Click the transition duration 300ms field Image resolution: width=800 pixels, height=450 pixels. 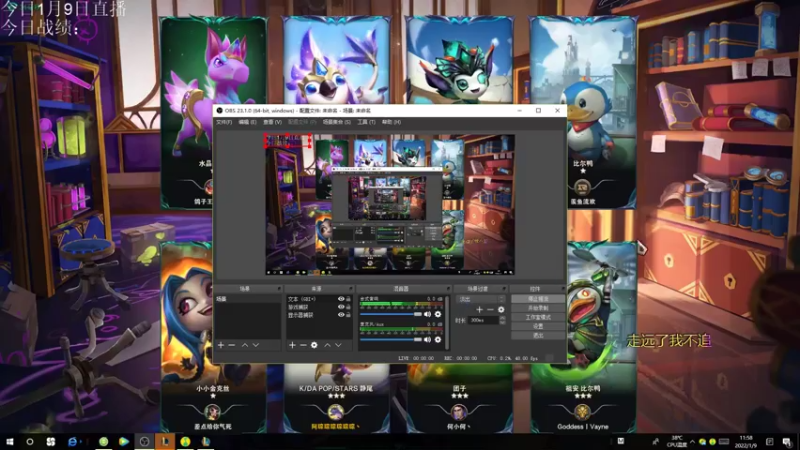[x=483, y=320]
